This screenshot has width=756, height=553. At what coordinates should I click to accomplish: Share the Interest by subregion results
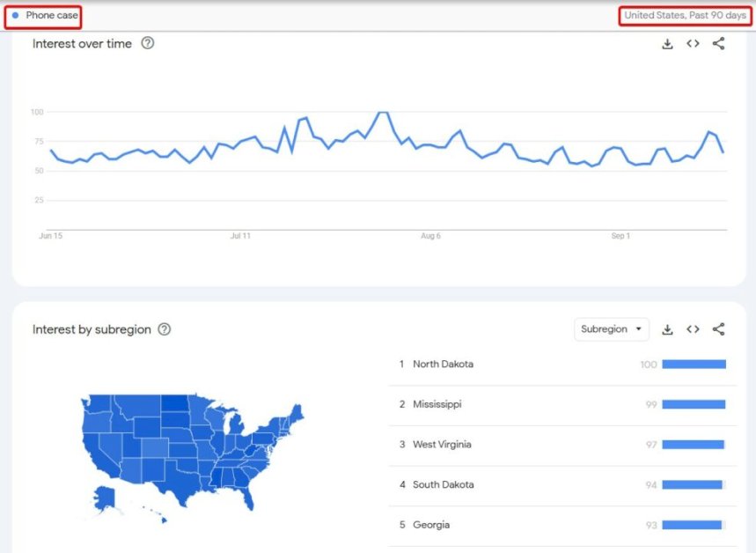coord(719,328)
